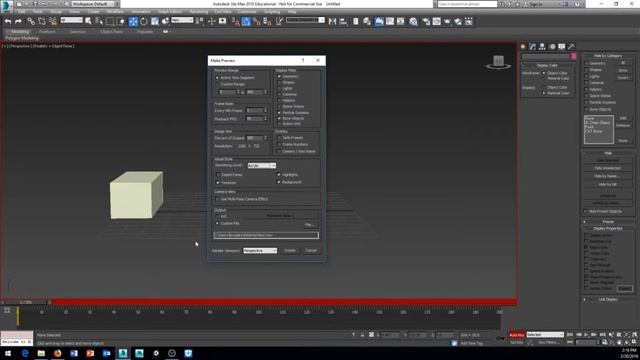This screenshot has width=640, height=360.
Task: Click the ViewCube in the viewport
Action: point(498,62)
